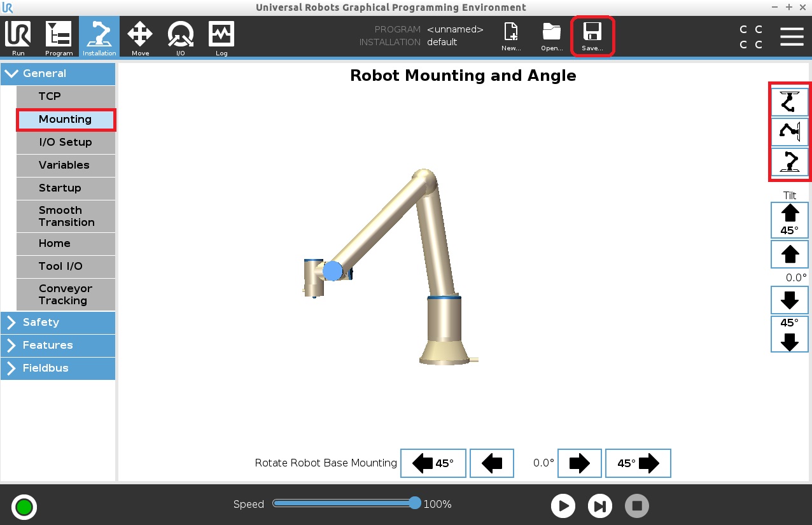Open Variables settings
The width and height of the screenshot is (812, 525).
(x=66, y=165)
